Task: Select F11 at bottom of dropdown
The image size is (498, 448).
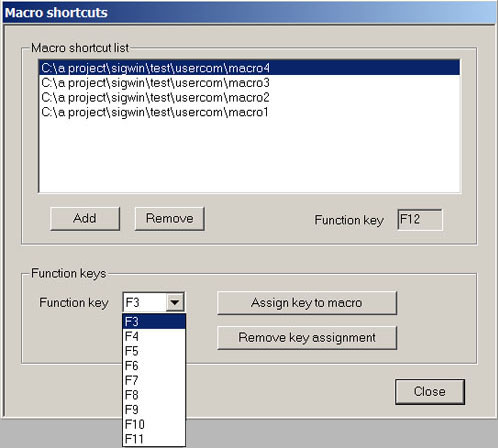Action: 154,439
